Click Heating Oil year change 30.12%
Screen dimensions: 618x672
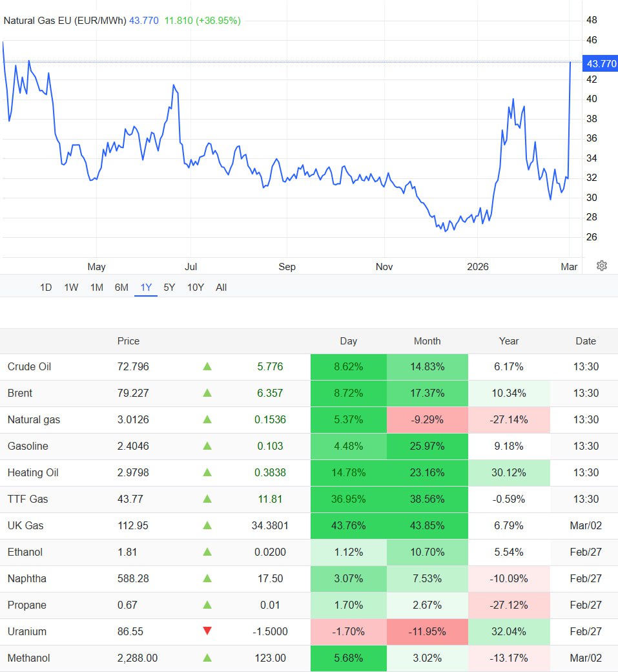point(509,473)
